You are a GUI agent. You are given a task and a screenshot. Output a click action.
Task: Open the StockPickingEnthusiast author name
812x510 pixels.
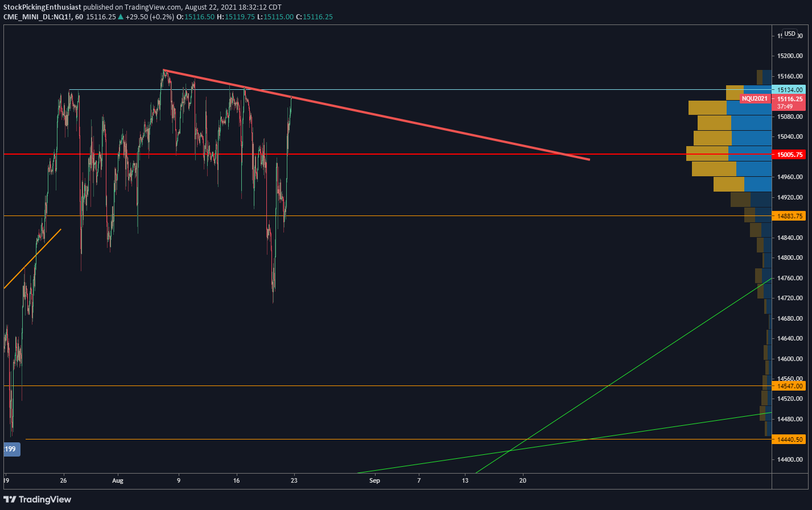coord(42,7)
